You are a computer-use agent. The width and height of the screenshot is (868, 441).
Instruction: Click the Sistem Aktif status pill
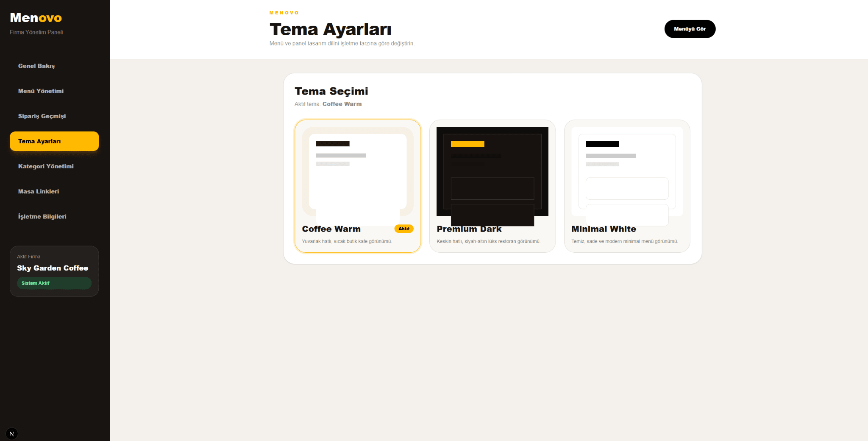(54, 283)
